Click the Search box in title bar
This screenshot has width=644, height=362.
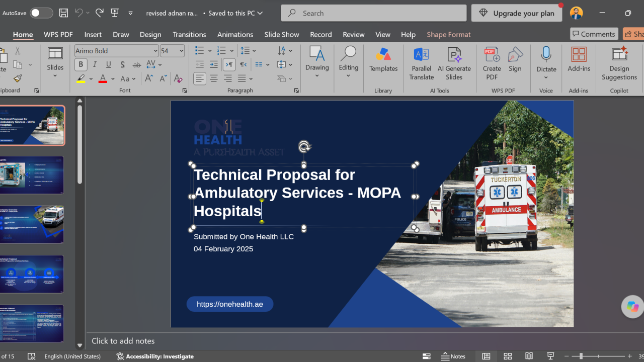pyautogui.click(x=374, y=13)
